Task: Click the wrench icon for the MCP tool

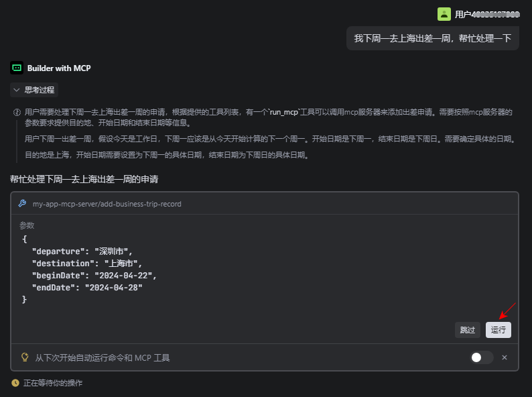Action: [22, 204]
